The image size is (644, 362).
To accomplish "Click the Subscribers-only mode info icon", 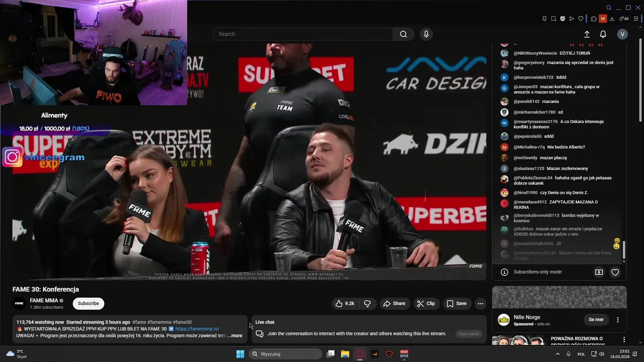I will tap(504, 272).
